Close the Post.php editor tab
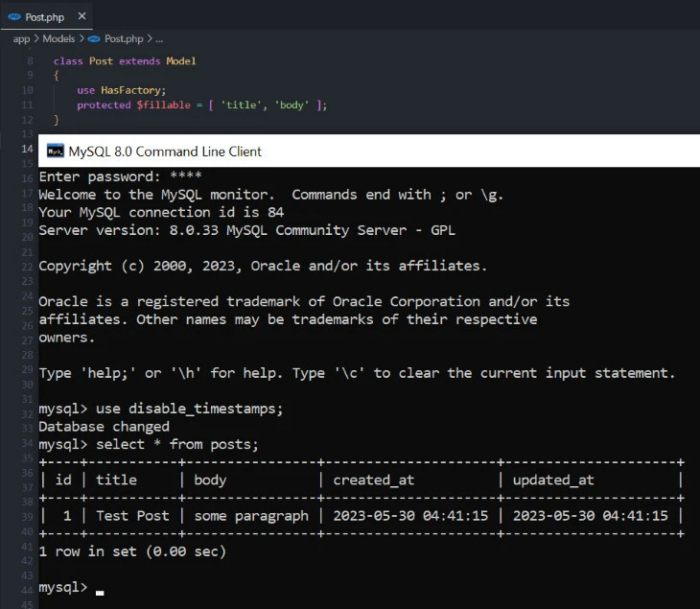 [x=81, y=16]
